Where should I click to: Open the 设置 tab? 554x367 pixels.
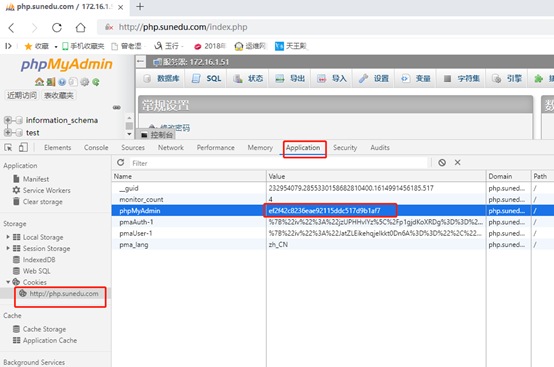[x=374, y=78]
